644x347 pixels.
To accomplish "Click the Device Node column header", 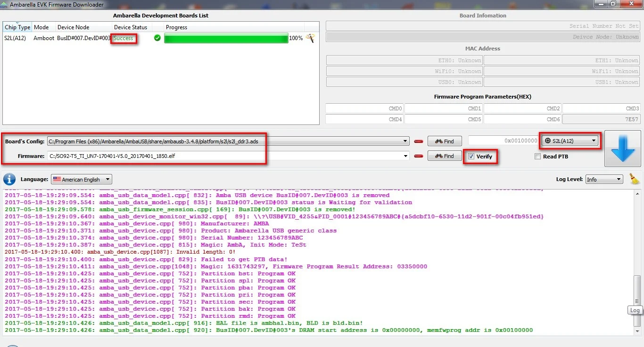I will click(x=83, y=27).
